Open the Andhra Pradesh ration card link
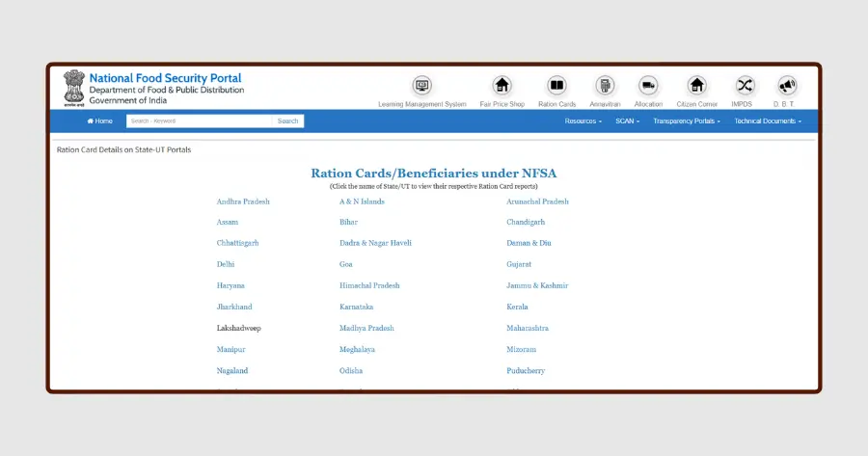Viewport: 868px width, 456px height. click(x=243, y=201)
